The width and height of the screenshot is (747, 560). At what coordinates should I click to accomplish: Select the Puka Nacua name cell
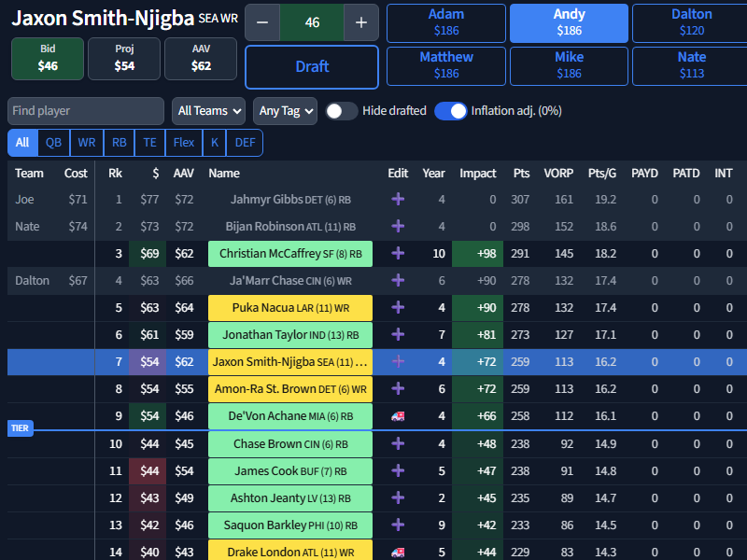click(x=290, y=308)
